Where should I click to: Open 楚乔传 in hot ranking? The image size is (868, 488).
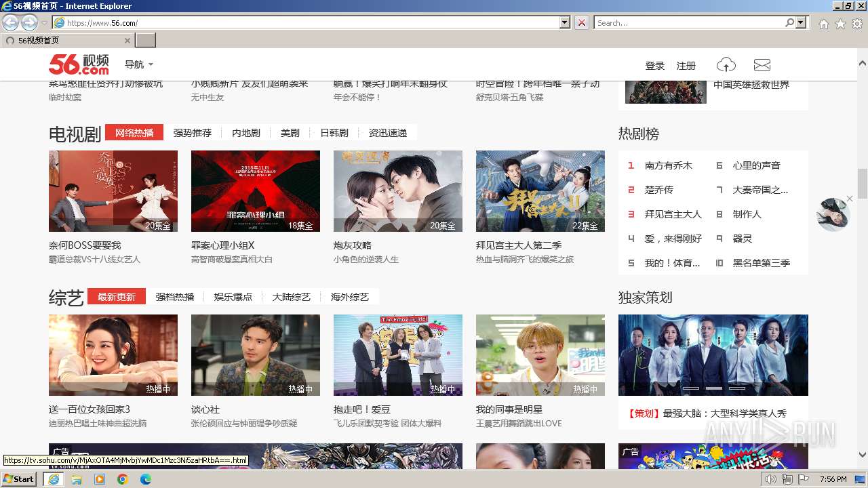pyautogui.click(x=659, y=190)
